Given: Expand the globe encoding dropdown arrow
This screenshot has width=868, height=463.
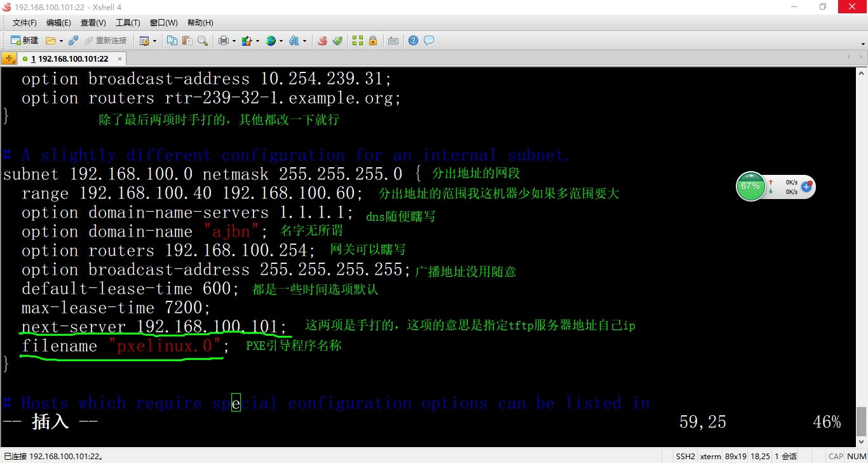Looking at the screenshot, I should coord(281,41).
